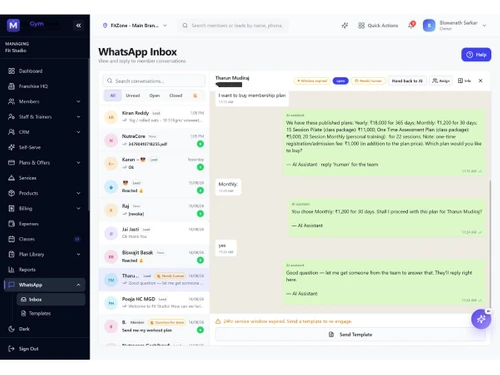The height and width of the screenshot is (375, 500).
Task: Select the Closed filter tab
Action: 176,96
